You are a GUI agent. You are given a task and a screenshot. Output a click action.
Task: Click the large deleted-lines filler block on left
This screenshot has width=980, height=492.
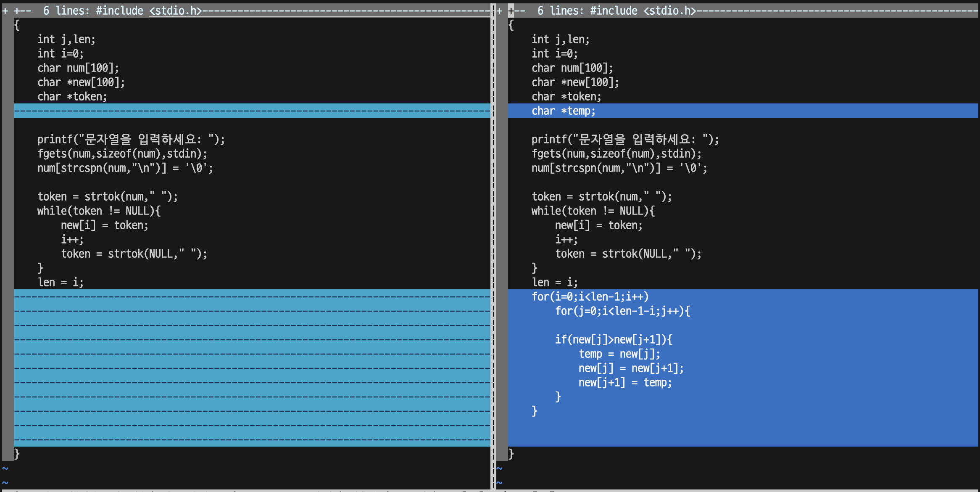(252, 368)
